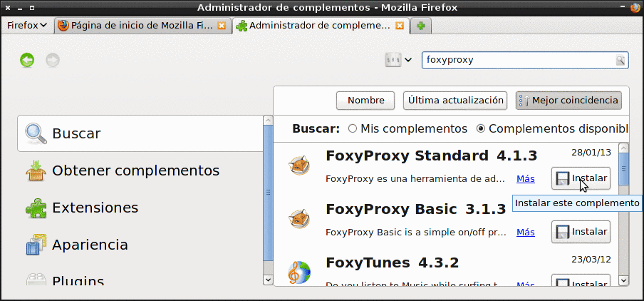Screen dimensions: 644x301
Task: Open Obtener complementos category
Action: 140,170
